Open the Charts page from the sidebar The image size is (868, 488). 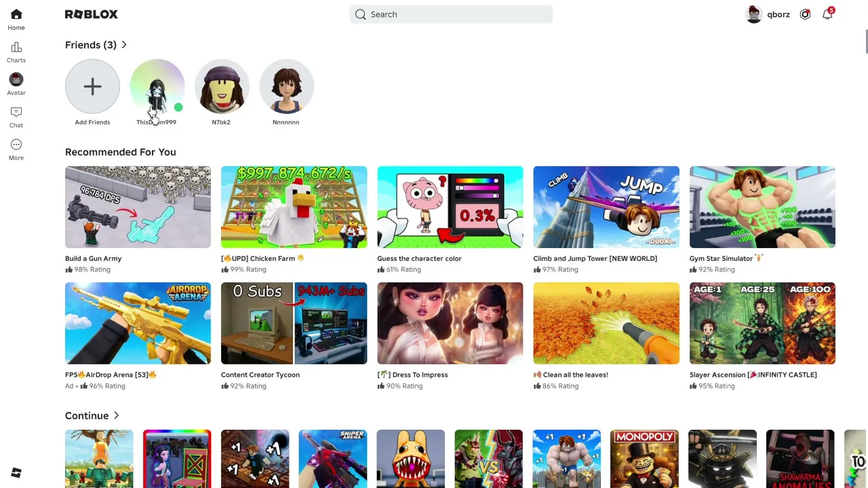(16, 52)
